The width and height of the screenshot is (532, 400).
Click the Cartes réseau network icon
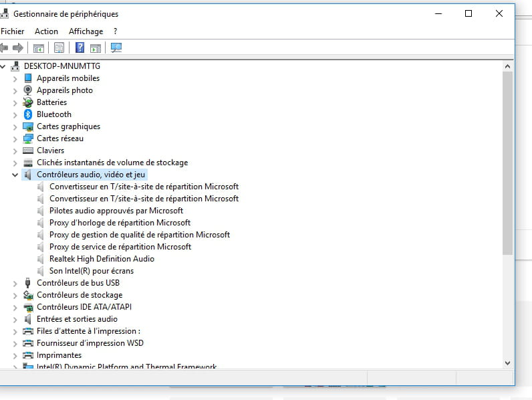click(28, 138)
